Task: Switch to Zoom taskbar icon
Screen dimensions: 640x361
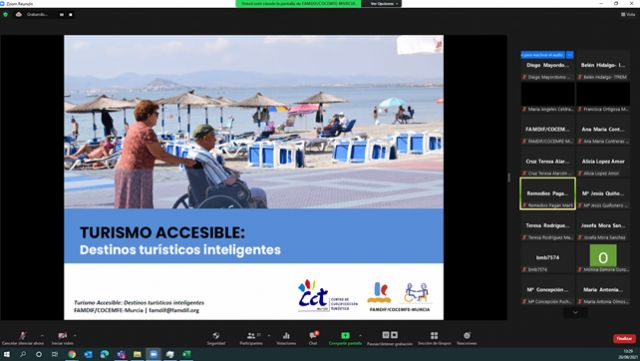Action: click(x=153, y=354)
